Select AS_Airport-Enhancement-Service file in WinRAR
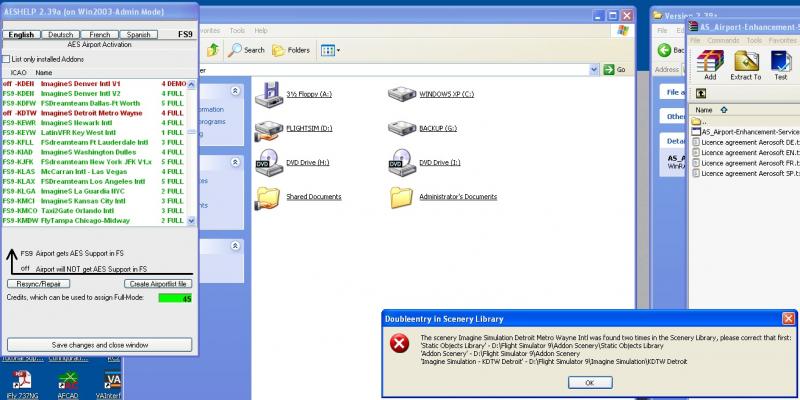The height and width of the screenshot is (400, 800). [x=745, y=132]
